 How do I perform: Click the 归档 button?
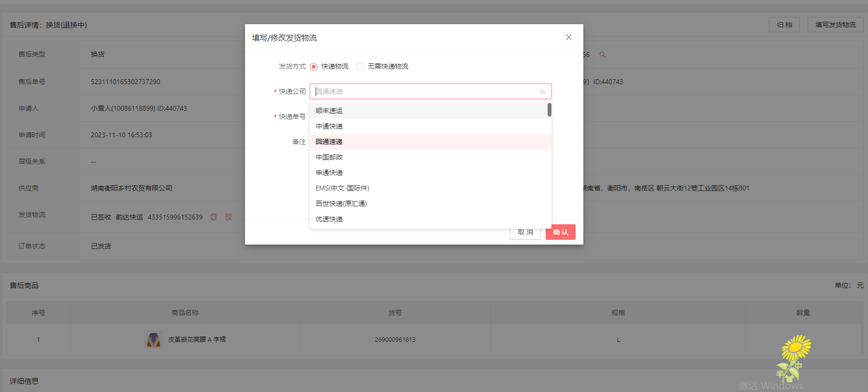pyautogui.click(x=784, y=25)
